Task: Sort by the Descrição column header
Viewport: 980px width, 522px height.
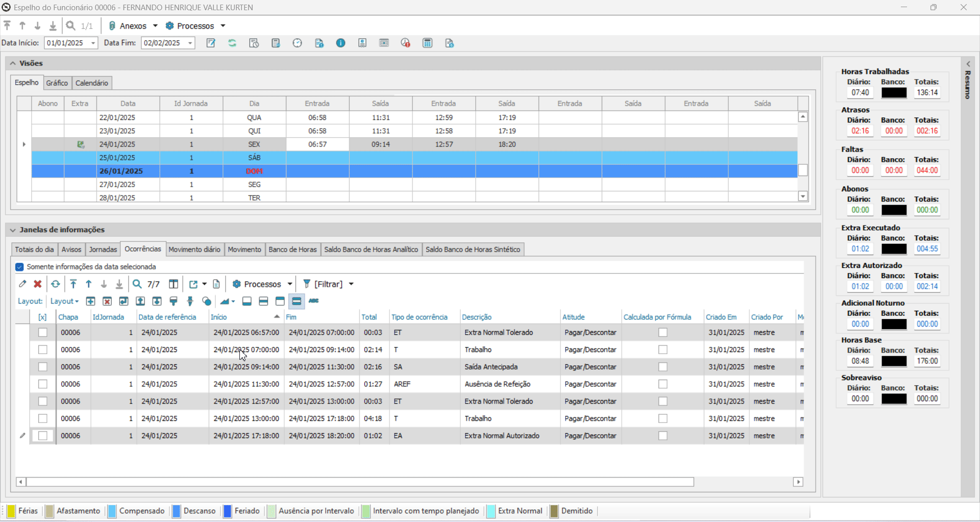Action: pyautogui.click(x=509, y=317)
